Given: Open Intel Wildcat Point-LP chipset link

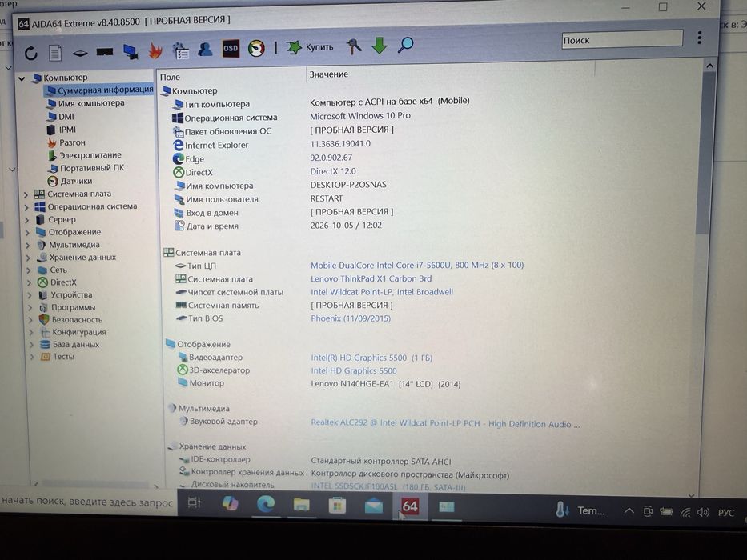Looking at the screenshot, I should coord(382,292).
